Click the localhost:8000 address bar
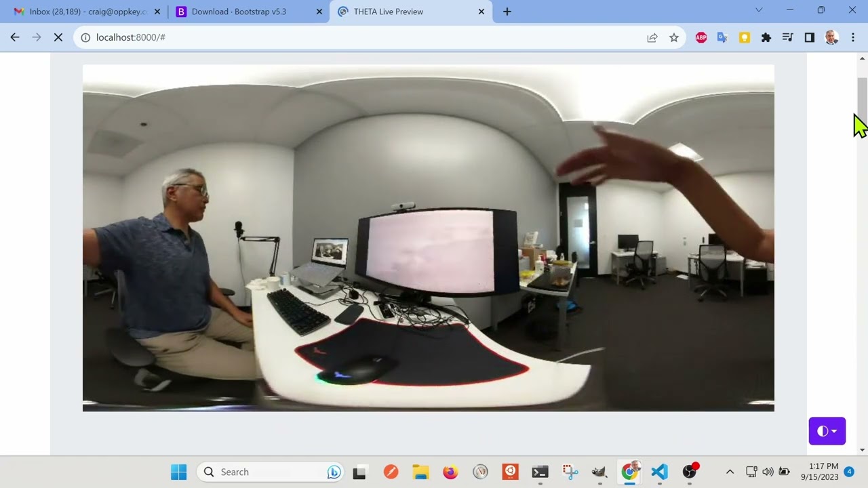 (339, 37)
